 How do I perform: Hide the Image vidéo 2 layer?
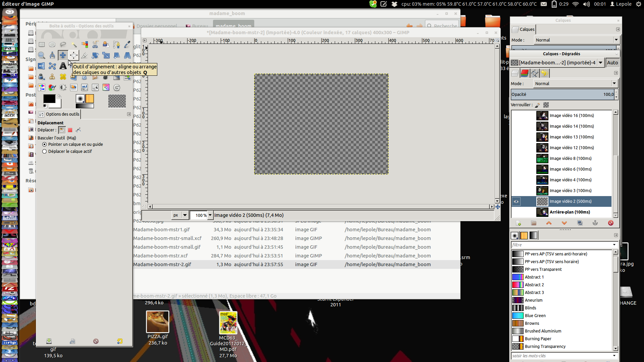click(516, 201)
